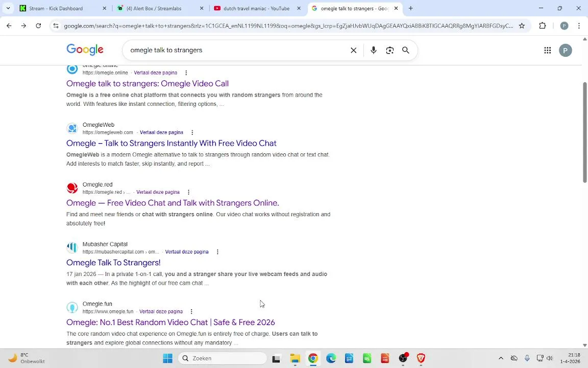Viewport: 588px width, 368px height.
Task: Open the Google account P avatar
Action: pos(565,50)
